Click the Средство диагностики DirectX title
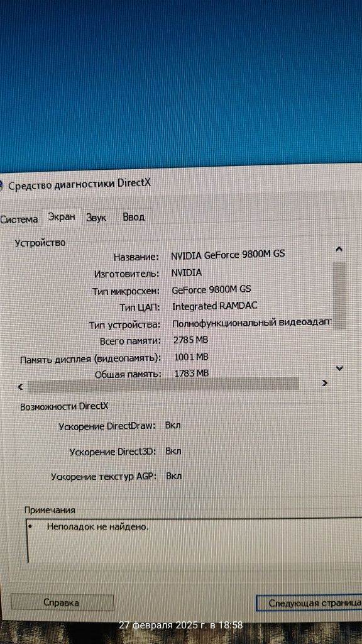The width and height of the screenshot is (362, 644). click(80, 184)
